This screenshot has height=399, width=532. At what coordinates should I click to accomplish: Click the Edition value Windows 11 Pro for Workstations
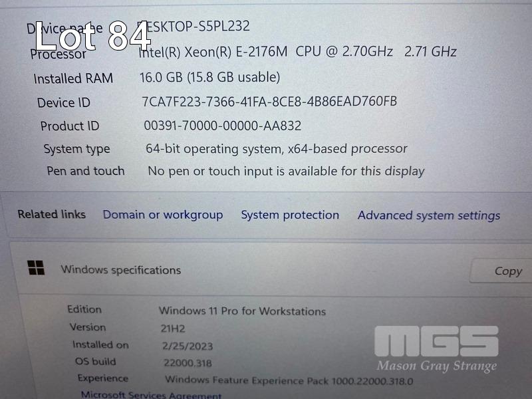pyautogui.click(x=242, y=311)
